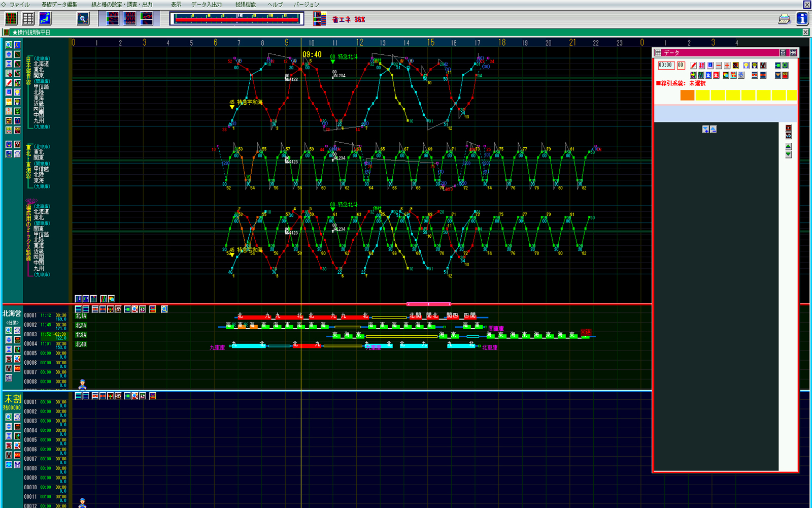Viewport: 812px width, 508px height.
Task: Click the 特急北斗 label in top diagram
Action: [x=348, y=57]
